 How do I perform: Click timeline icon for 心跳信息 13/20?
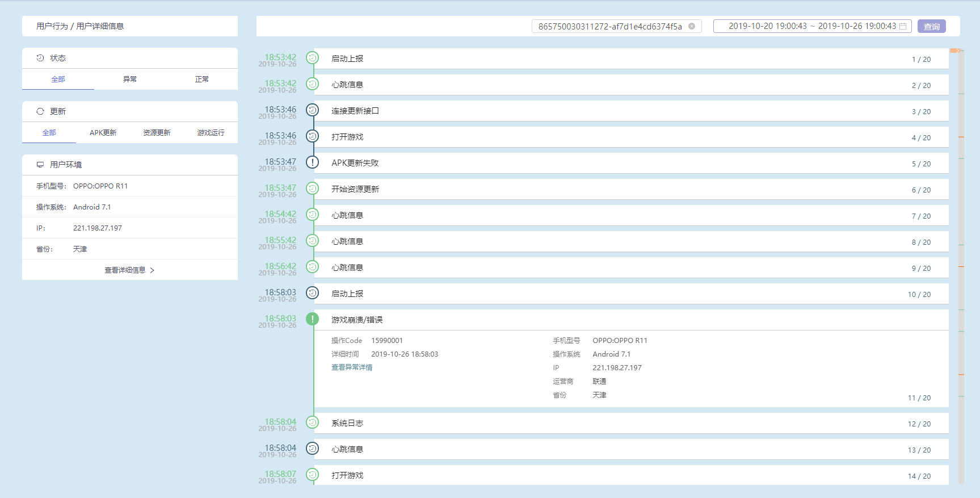pos(312,449)
